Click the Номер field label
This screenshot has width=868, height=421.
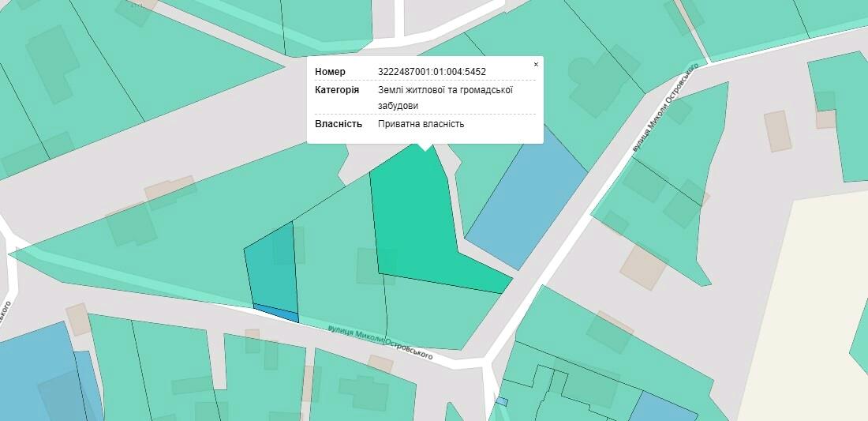(x=331, y=72)
